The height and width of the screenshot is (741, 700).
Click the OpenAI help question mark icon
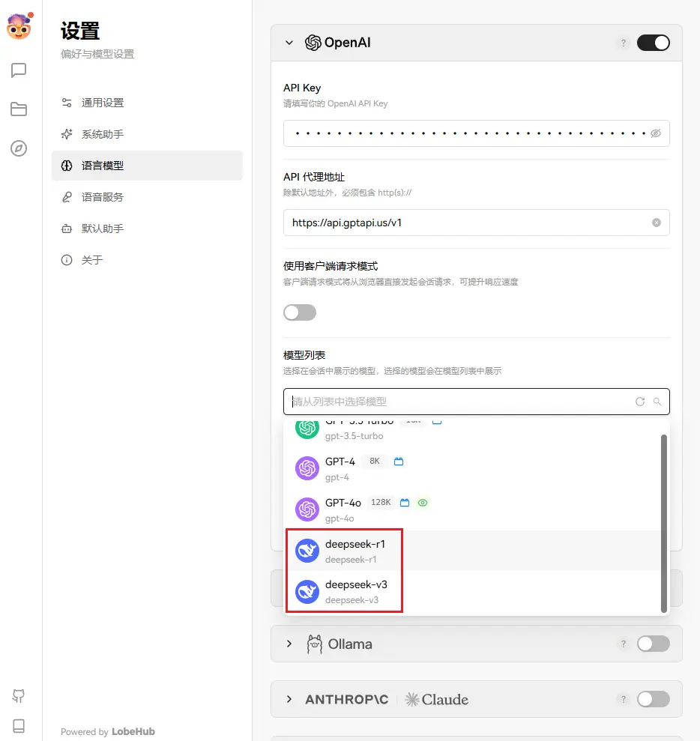(623, 43)
